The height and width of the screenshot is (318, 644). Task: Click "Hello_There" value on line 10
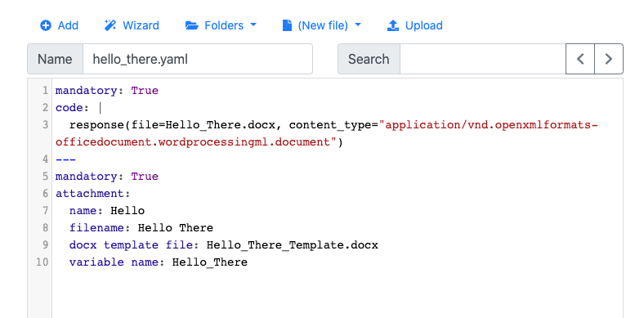point(210,262)
